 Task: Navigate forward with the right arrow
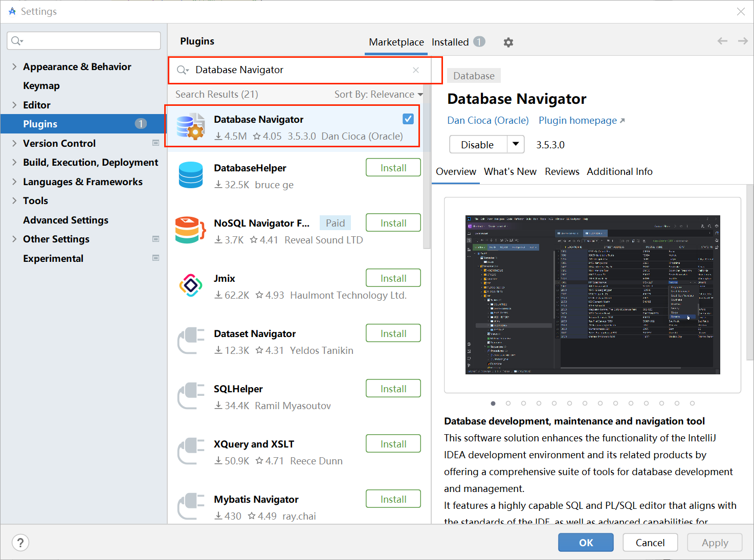pyautogui.click(x=743, y=41)
